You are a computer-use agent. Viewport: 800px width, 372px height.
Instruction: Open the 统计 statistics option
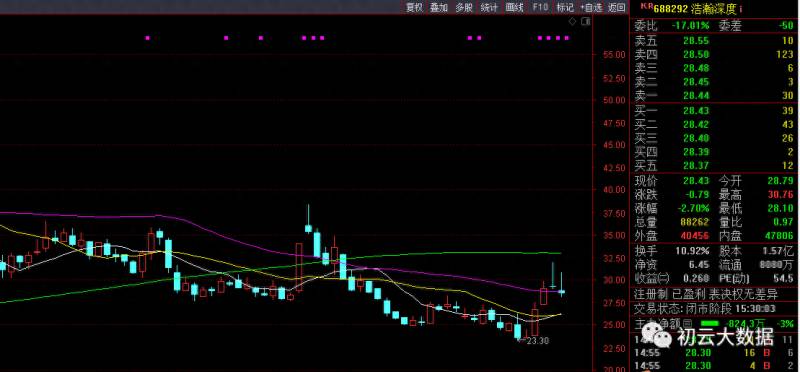click(489, 7)
